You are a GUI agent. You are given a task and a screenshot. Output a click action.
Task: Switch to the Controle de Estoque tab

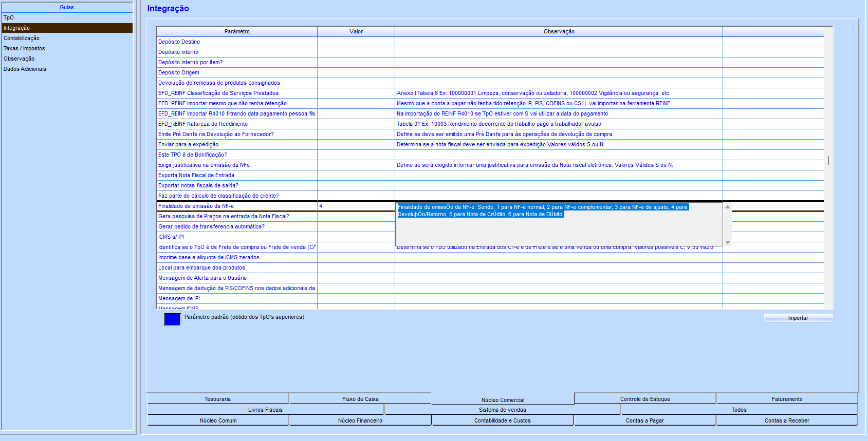point(644,399)
